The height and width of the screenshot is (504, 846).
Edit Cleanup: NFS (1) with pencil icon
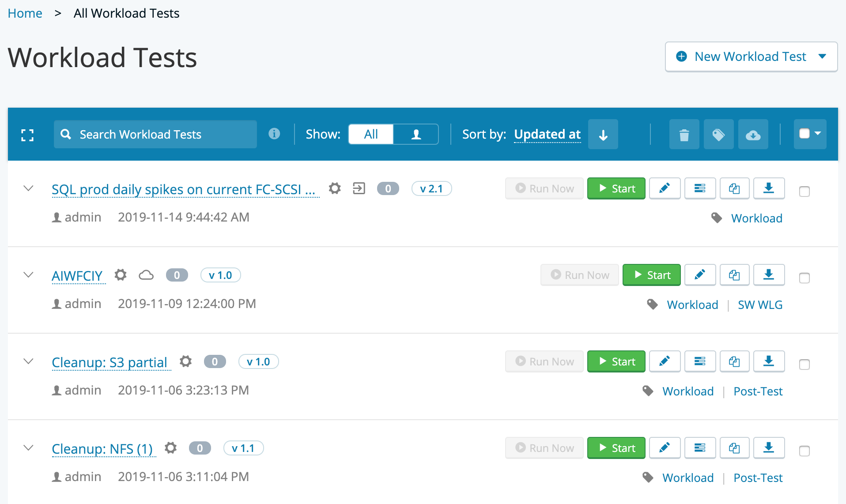pos(665,448)
